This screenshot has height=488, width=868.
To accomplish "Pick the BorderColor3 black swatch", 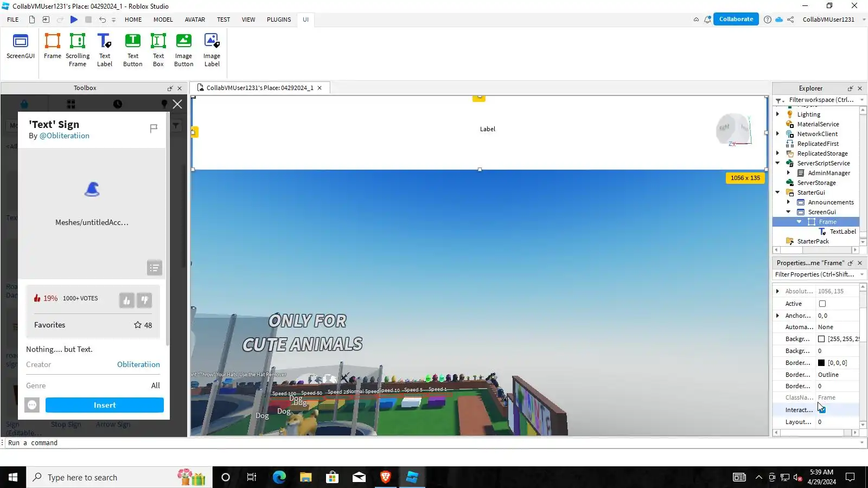I will (821, 363).
